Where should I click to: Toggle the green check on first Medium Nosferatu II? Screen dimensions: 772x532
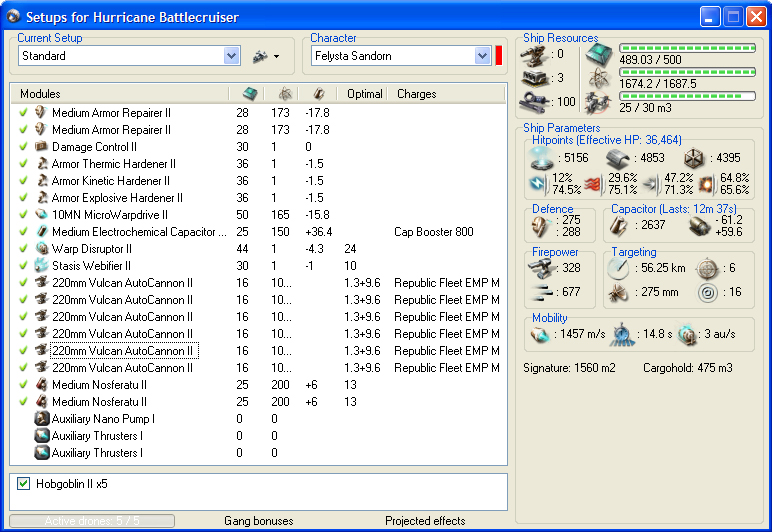23,385
